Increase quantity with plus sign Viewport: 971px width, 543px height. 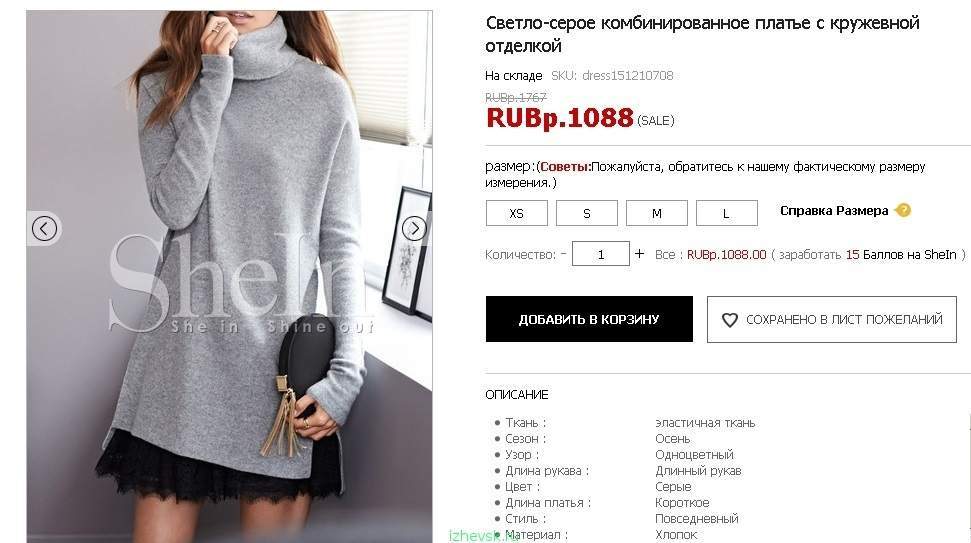(639, 254)
